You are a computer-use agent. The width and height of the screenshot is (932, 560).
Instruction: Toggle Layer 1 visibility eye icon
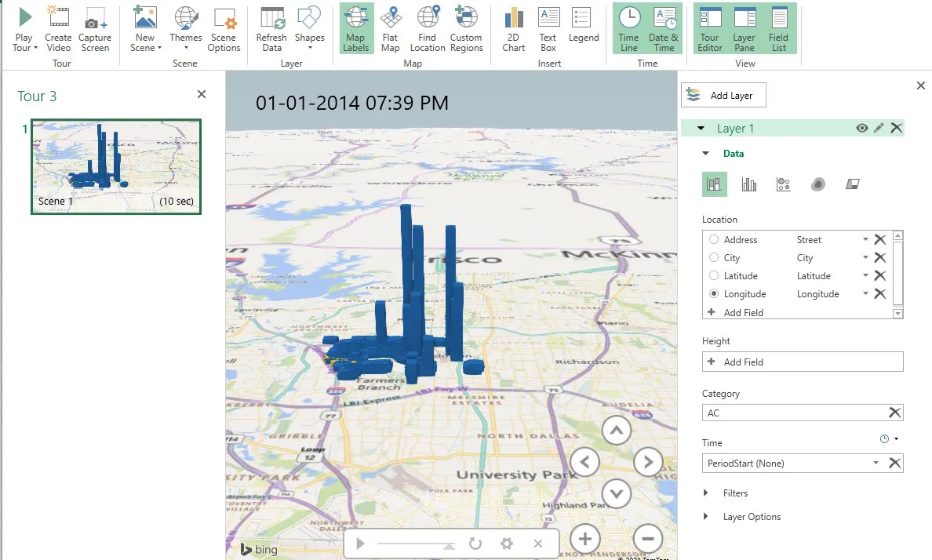863,127
